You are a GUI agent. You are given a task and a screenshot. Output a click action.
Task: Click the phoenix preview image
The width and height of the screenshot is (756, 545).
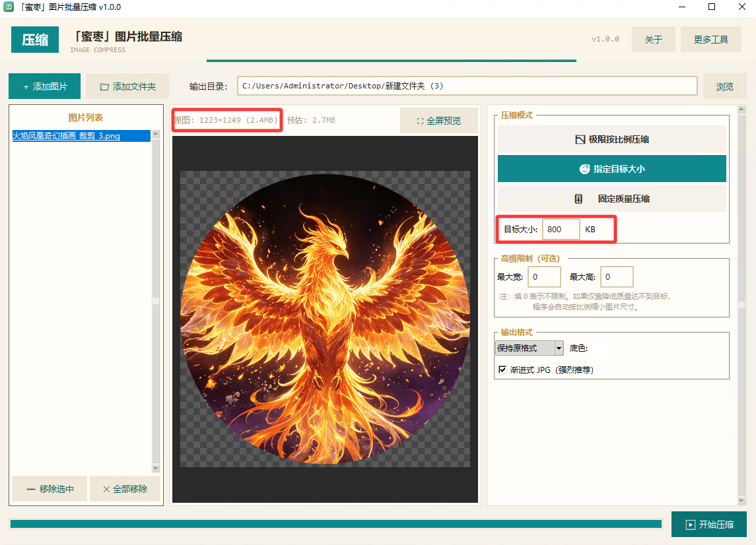click(x=325, y=319)
